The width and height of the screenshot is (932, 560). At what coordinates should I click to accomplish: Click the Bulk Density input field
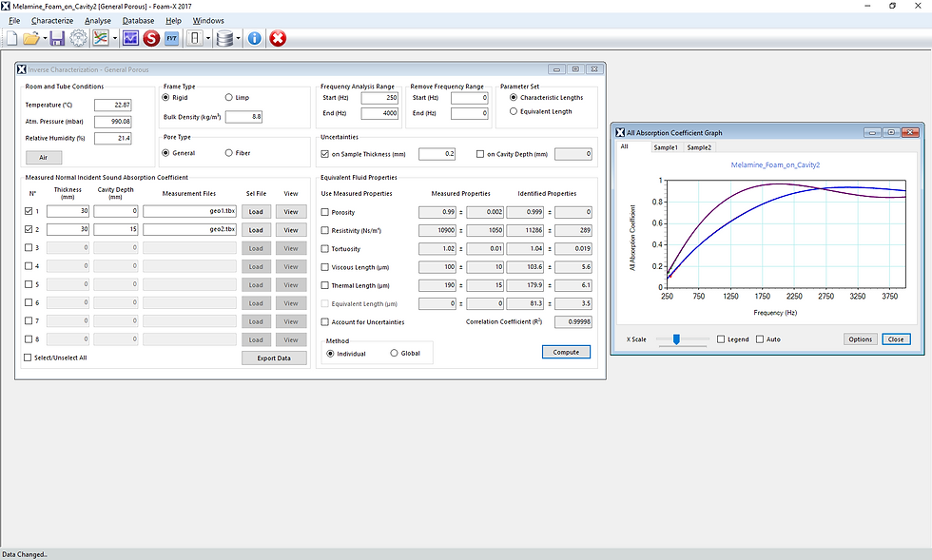(x=243, y=117)
